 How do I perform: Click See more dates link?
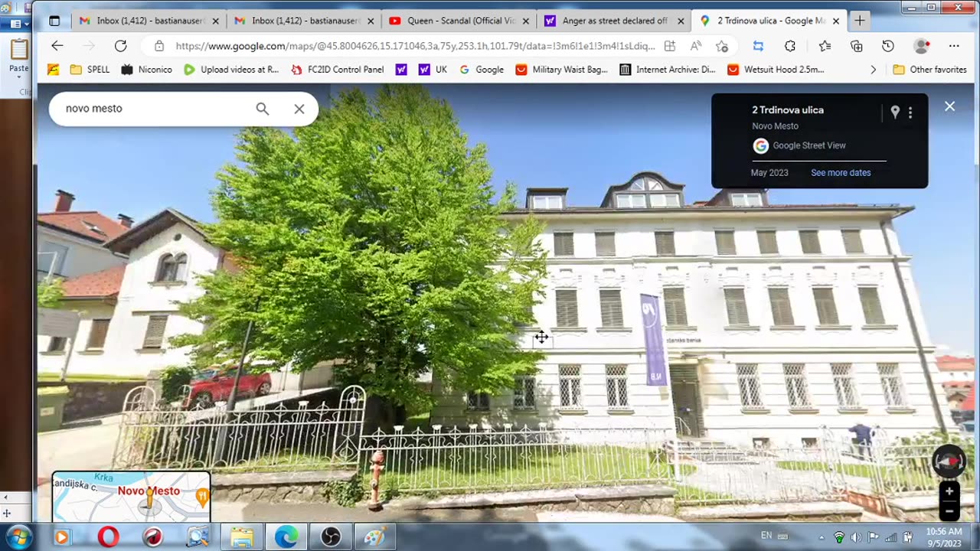point(841,173)
